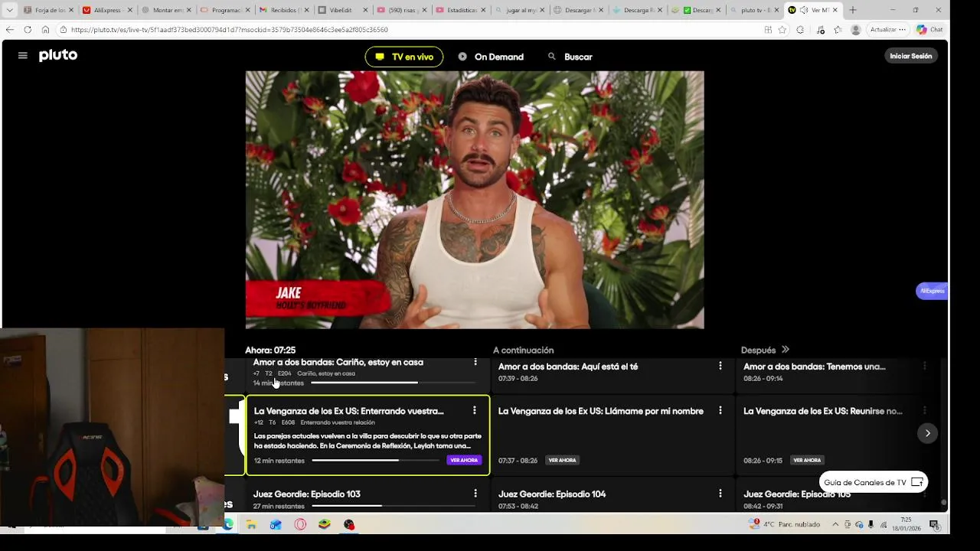Open options for Juez Geordie: Episodio 104
Viewport: 980px width, 551px height.
[x=720, y=494]
